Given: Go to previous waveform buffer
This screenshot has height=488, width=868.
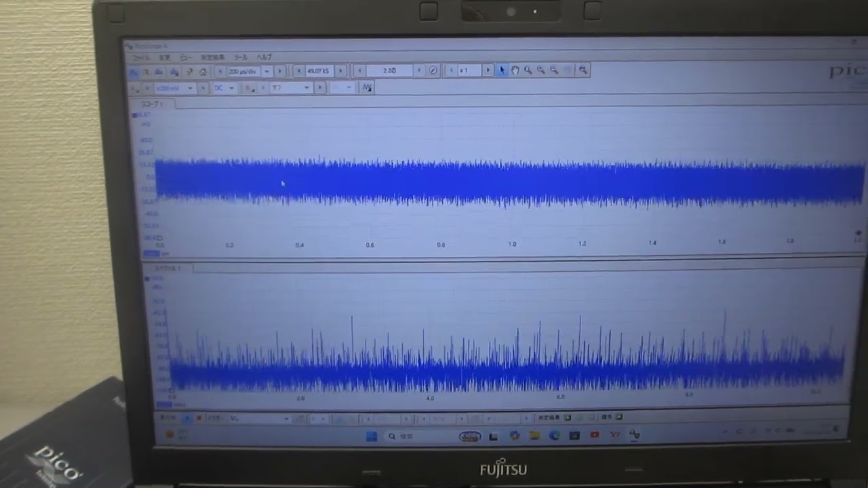Looking at the screenshot, I should coord(359,70).
